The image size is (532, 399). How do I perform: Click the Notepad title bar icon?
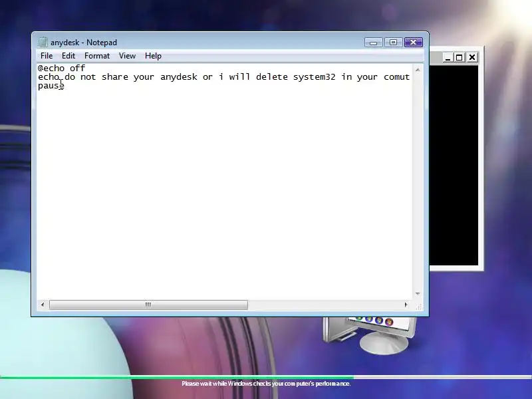coord(43,42)
